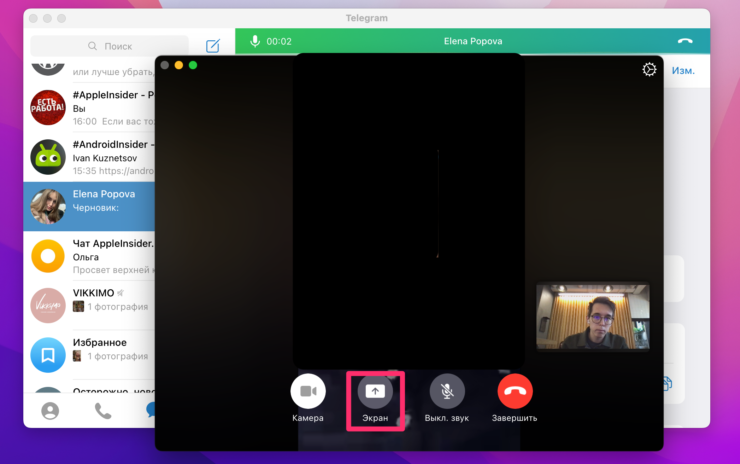This screenshot has width=740, height=464.
Task: Click the Elena Popova name in the call bar
Action: [x=473, y=41]
